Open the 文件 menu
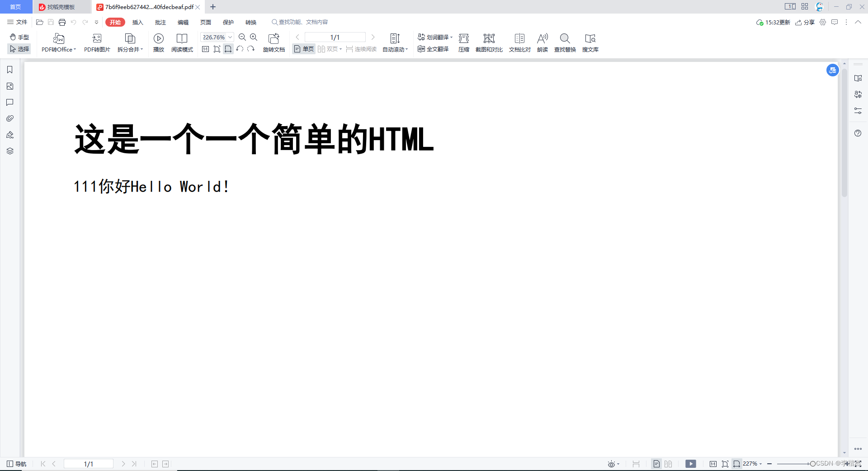The image size is (868, 471). coord(17,22)
